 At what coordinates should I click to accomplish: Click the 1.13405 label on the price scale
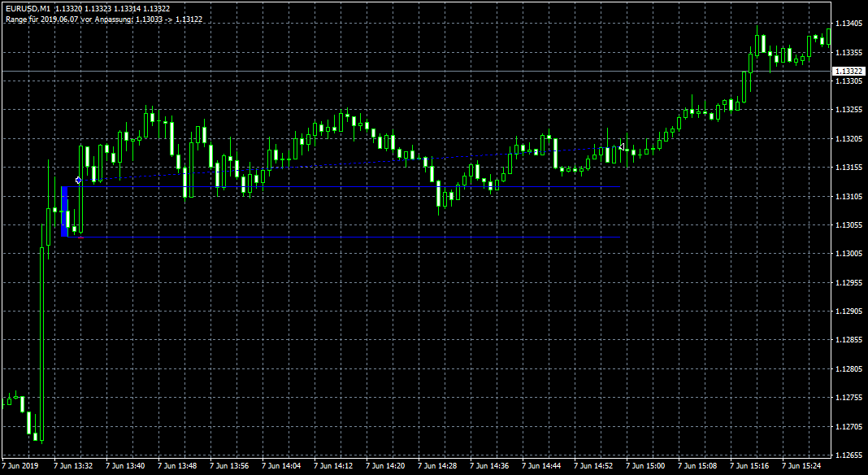(848, 24)
